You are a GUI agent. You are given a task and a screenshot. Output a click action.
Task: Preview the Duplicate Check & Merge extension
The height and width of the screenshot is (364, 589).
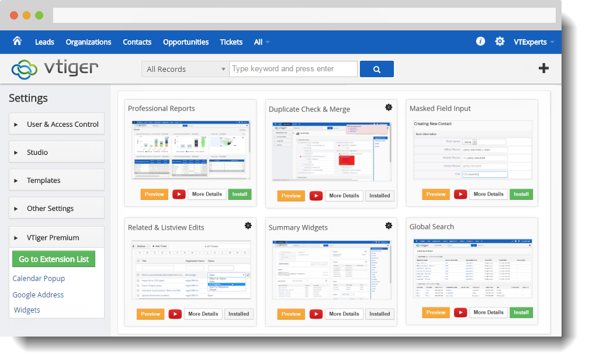(291, 196)
